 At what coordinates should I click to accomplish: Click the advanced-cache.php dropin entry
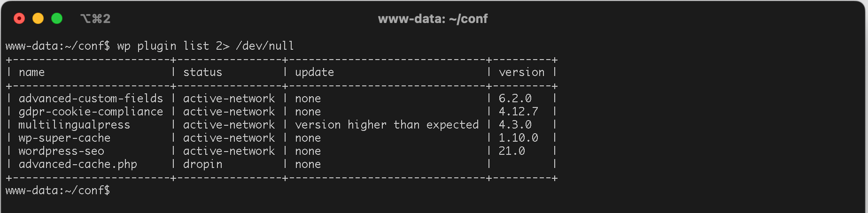(77, 164)
